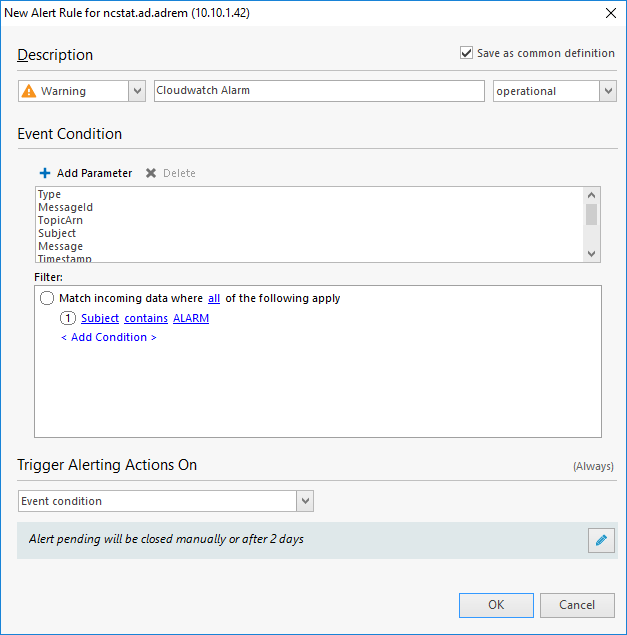Click the pencil edit icon for alert pending
627x635 pixels.
click(600, 540)
